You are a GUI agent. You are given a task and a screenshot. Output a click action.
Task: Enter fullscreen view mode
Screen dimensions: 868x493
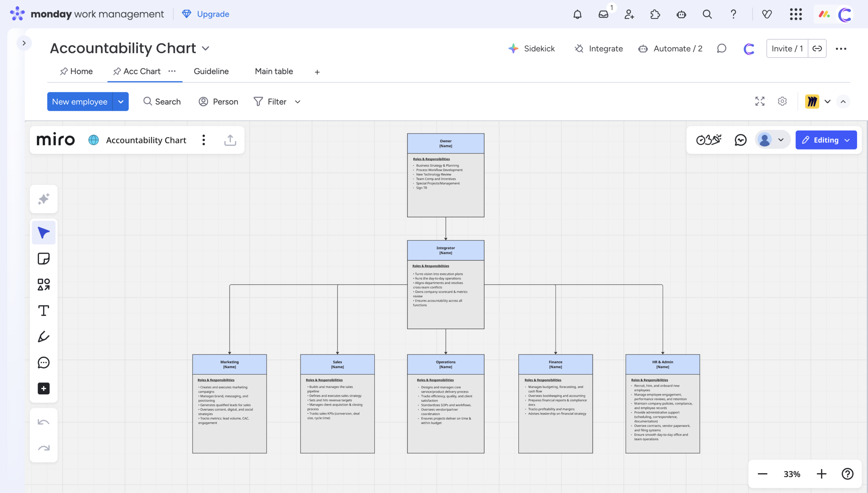pos(759,101)
